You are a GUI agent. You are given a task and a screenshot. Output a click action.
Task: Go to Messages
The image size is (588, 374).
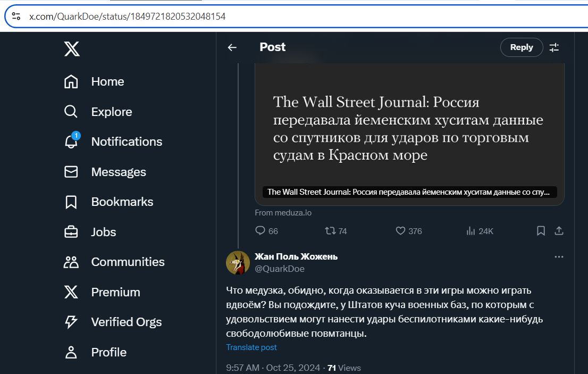[105, 172]
